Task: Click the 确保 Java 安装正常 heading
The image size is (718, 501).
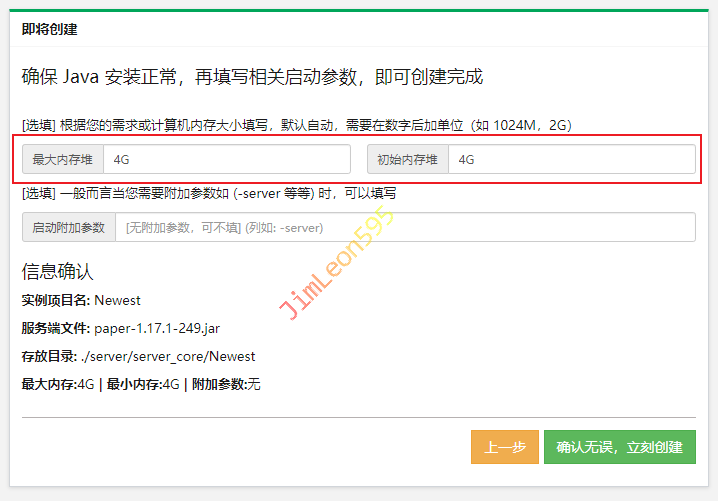Action: pyautogui.click(x=252, y=77)
